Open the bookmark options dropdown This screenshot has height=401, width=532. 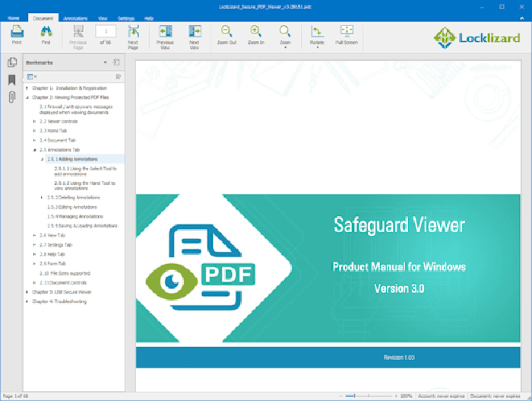pos(32,77)
